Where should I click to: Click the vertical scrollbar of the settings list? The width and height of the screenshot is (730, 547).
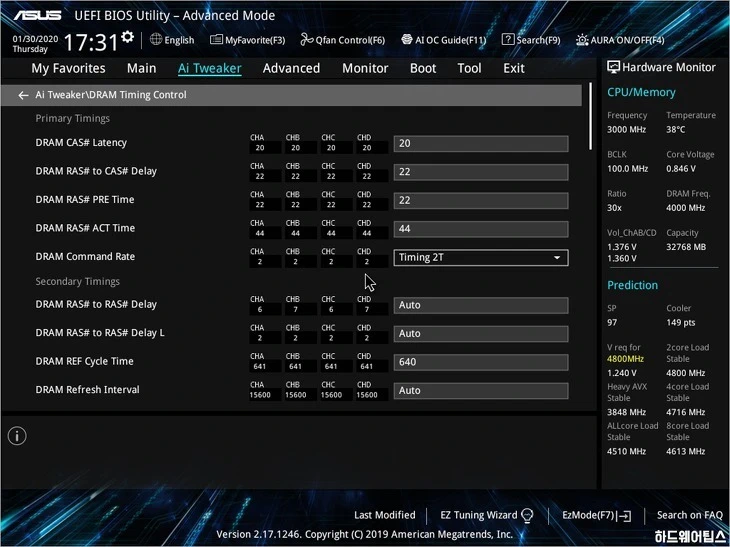coord(590,116)
